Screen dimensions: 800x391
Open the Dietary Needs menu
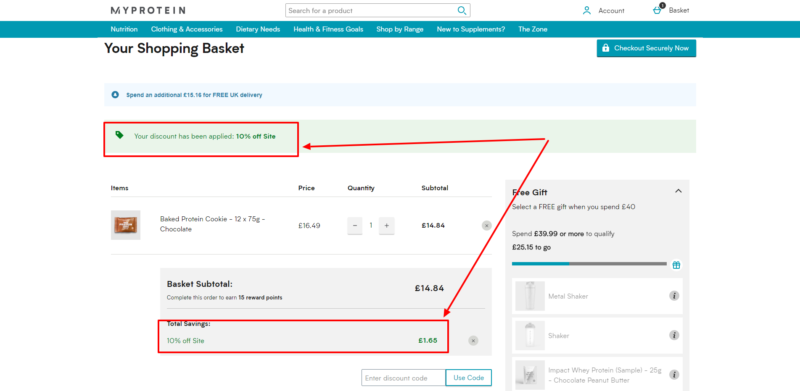(258, 29)
